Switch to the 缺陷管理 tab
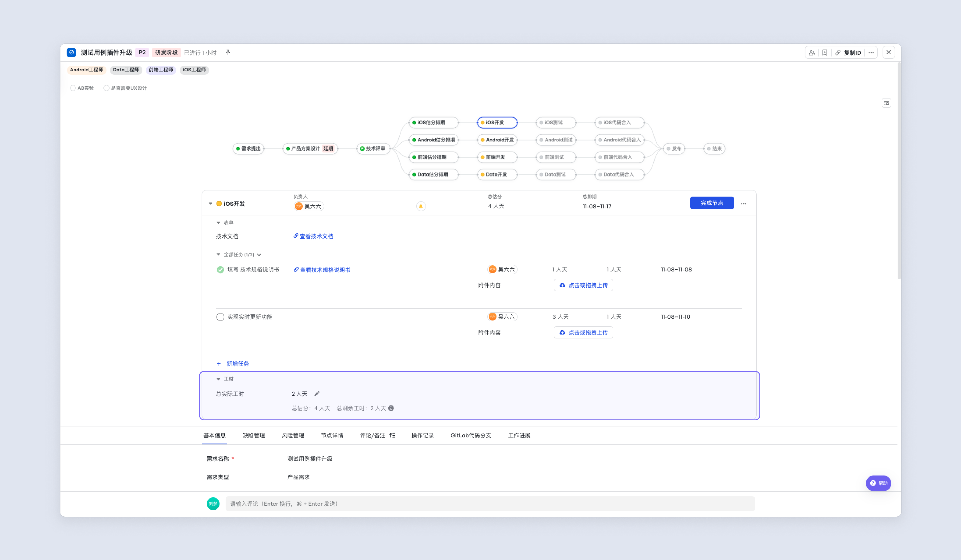This screenshot has width=961, height=560. tap(254, 435)
